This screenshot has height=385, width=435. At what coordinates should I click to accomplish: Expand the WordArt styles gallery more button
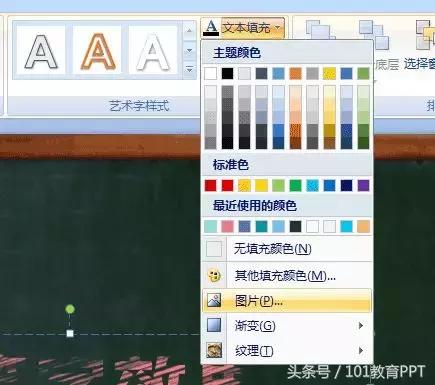189,69
